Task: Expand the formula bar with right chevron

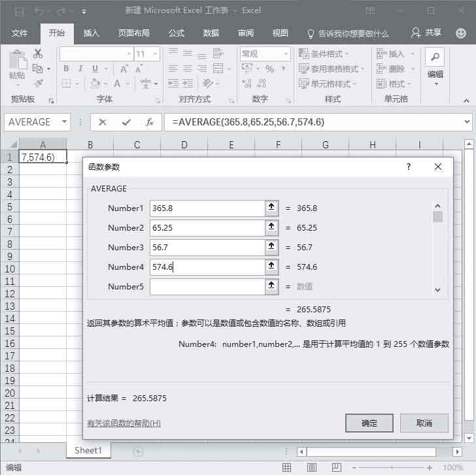Action: pyautogui.click(x=467, y=122)
